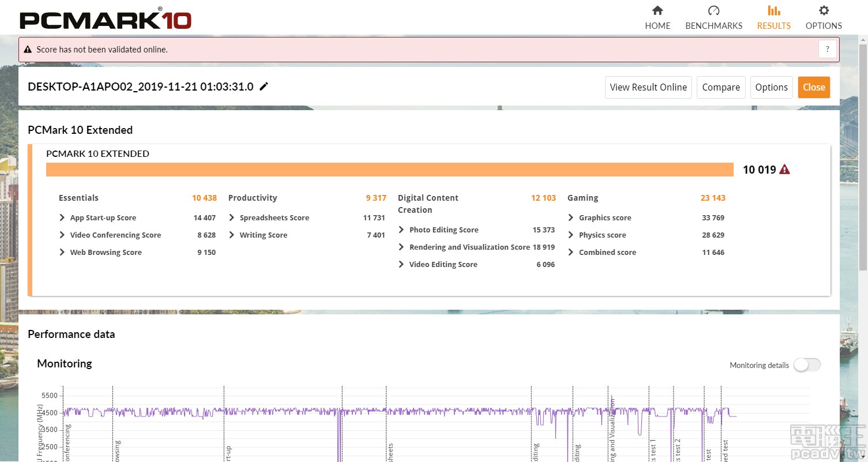Expand the Spreadsheets Score row

coord(232,218)
